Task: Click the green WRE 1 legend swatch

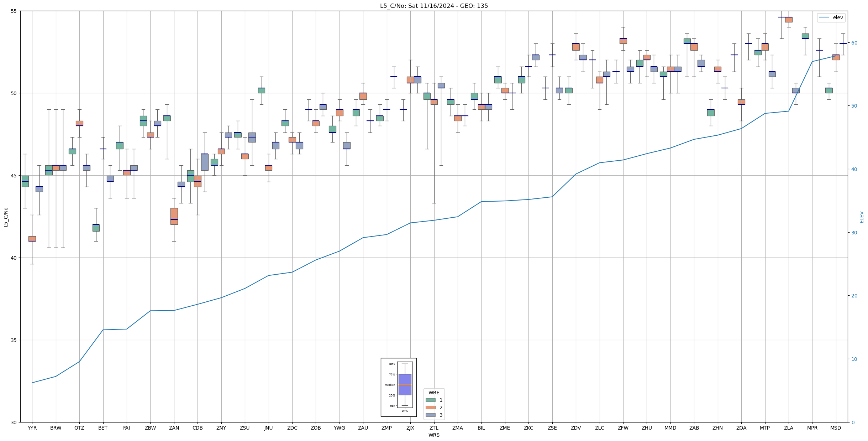Action: click(x=430, y=400)
